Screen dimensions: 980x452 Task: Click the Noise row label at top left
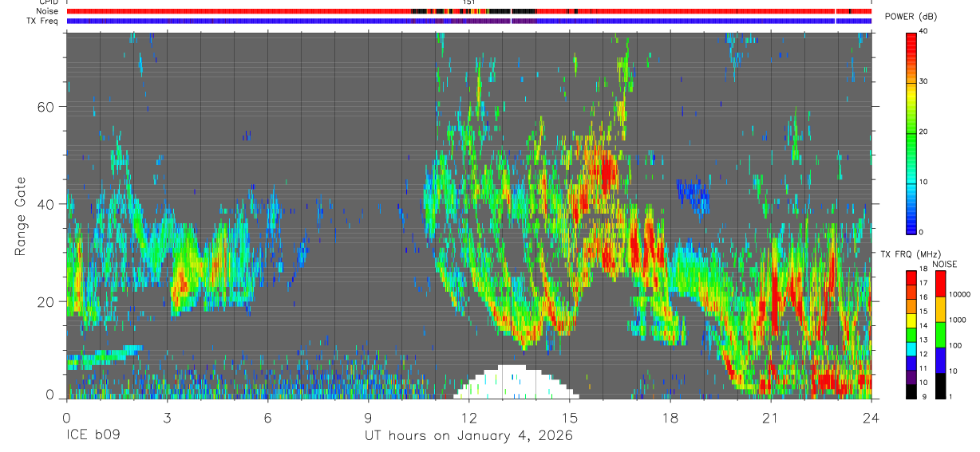click(x=48, y=11)
